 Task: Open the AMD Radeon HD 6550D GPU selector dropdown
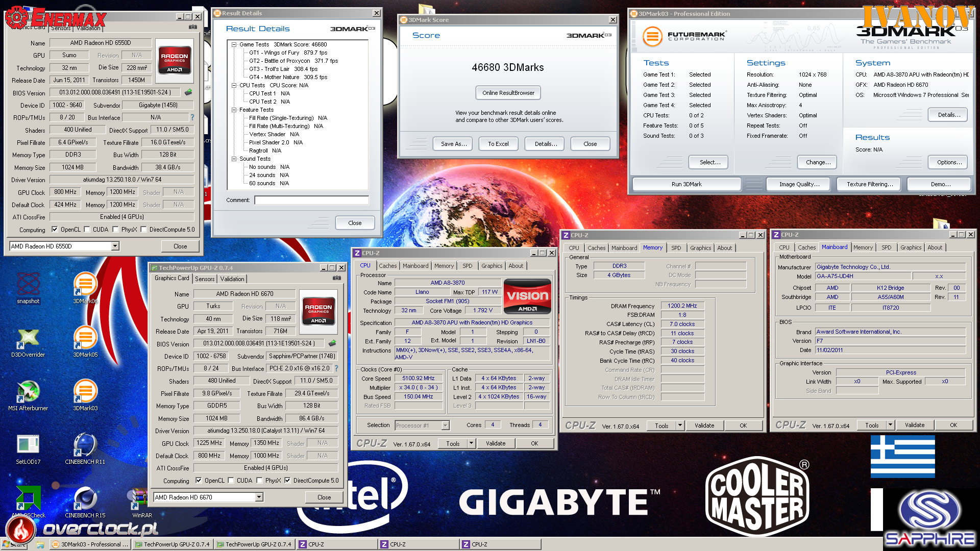pyautogui.click(x=115, y=246)
